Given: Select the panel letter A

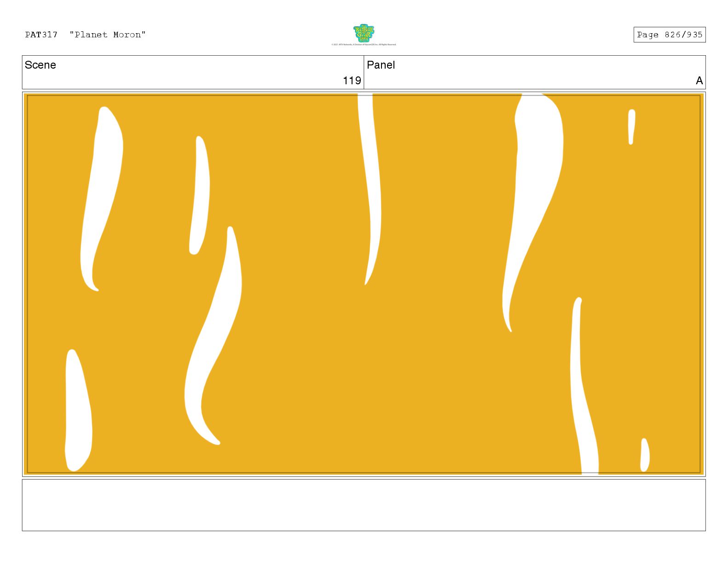Looking at the screenshot, I should [699, 81].
